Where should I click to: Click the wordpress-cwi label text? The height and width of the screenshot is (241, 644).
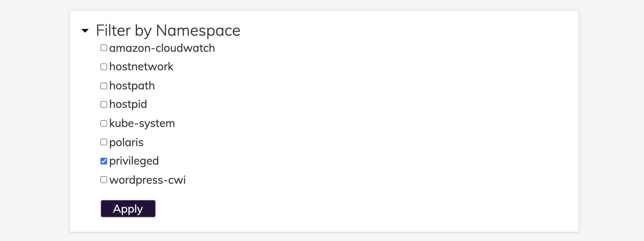tap(148, 180)
